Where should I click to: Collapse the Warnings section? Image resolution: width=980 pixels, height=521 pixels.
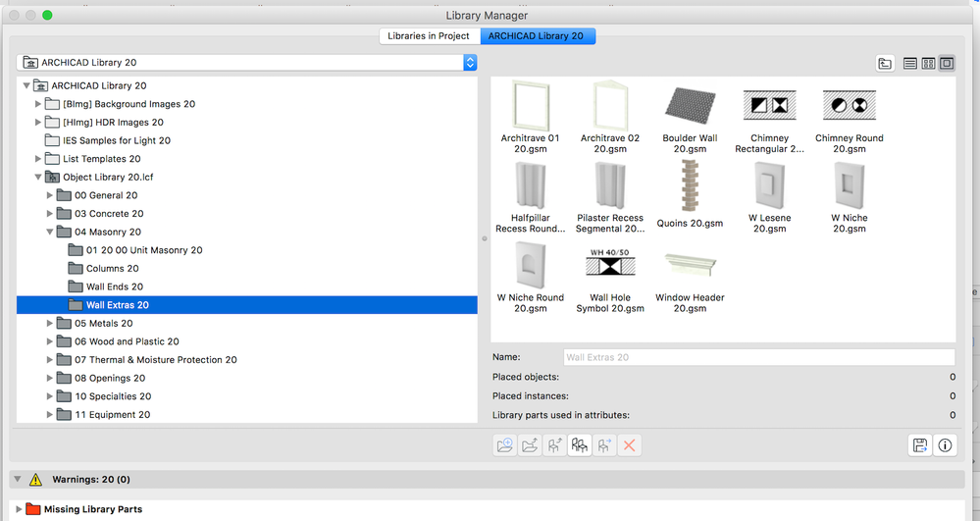(x=18, y=480)
